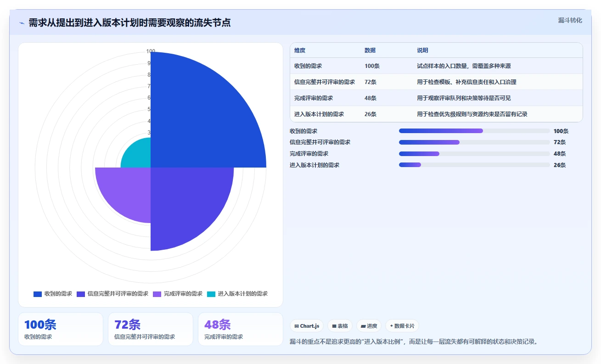Click the lightning icon beside the title

click(22, 23)
